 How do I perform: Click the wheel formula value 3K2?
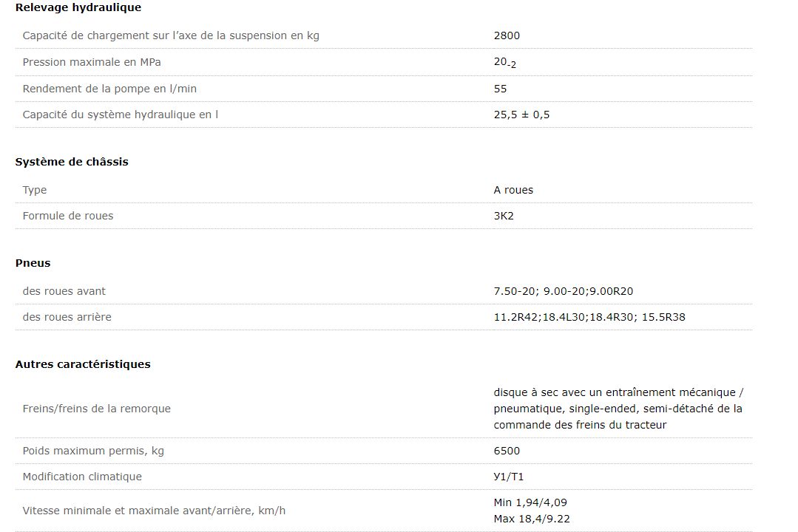[504, 216]
